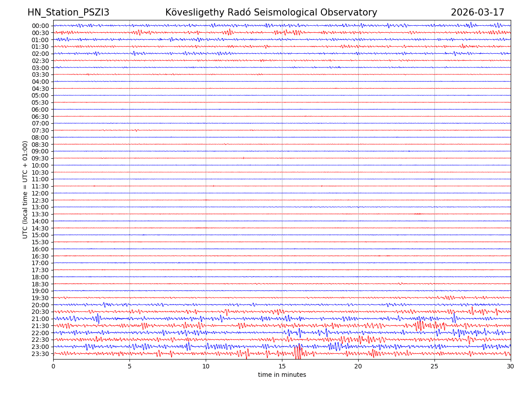Select the 12:00 row time label
The image size is (532, 399).
click(x=40, y=193)
